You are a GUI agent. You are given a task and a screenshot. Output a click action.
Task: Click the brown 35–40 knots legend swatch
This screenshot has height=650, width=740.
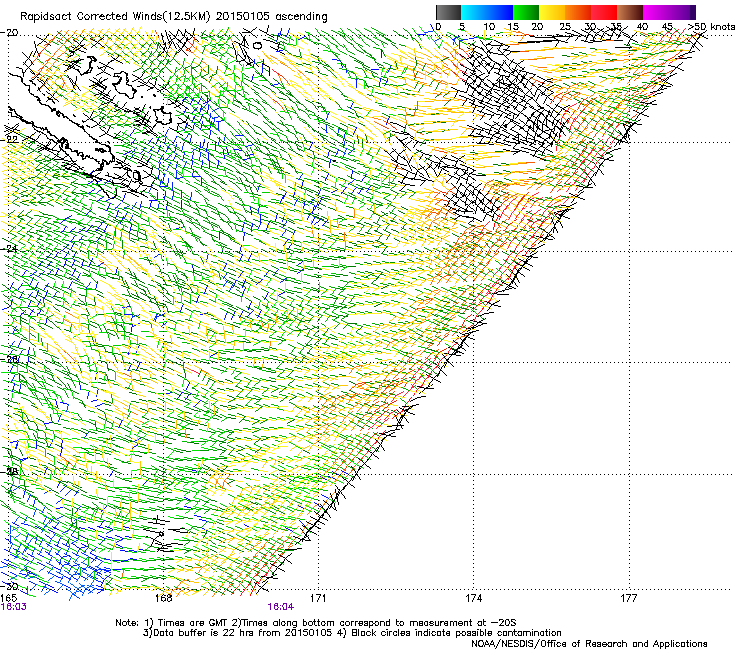point(630,12)
